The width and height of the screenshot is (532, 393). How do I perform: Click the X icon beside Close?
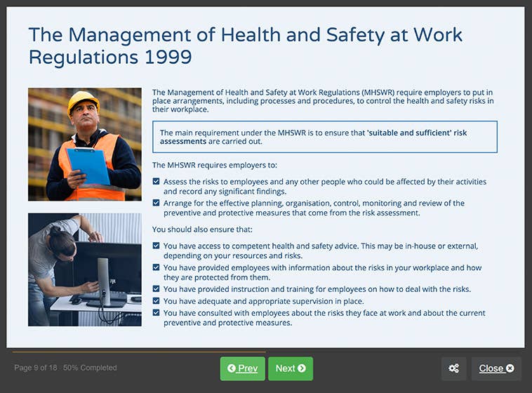(x=510, y=368)
